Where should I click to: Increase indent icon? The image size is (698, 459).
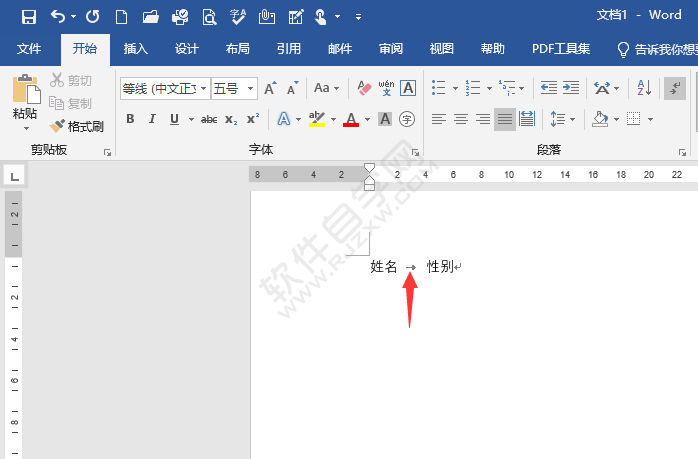pos(571,88)
